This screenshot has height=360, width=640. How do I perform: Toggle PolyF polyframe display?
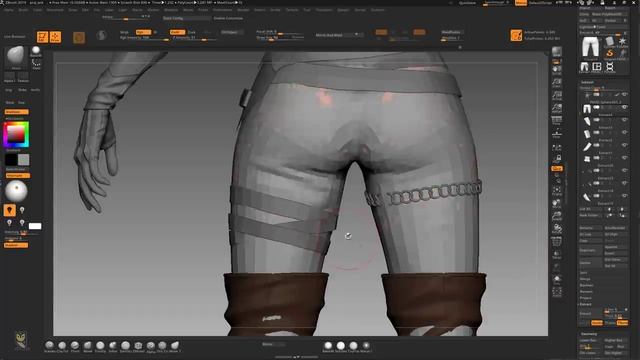(557, 242)
